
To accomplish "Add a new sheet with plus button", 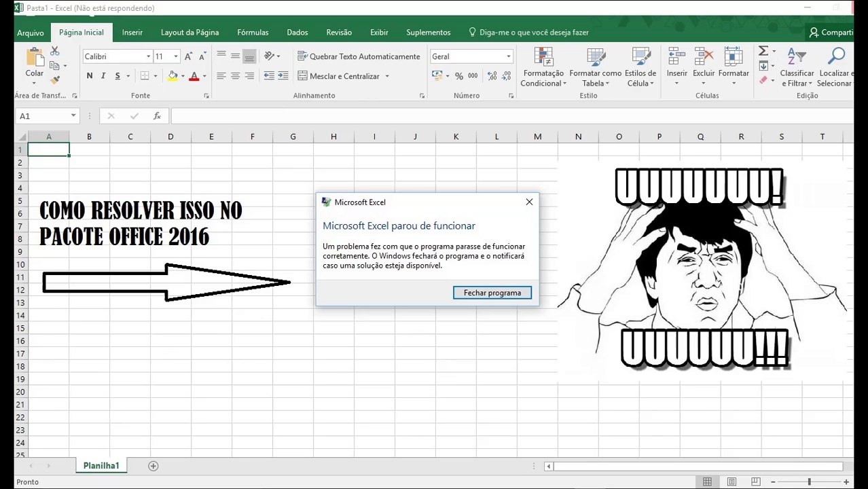I will [x=153, y=466].
